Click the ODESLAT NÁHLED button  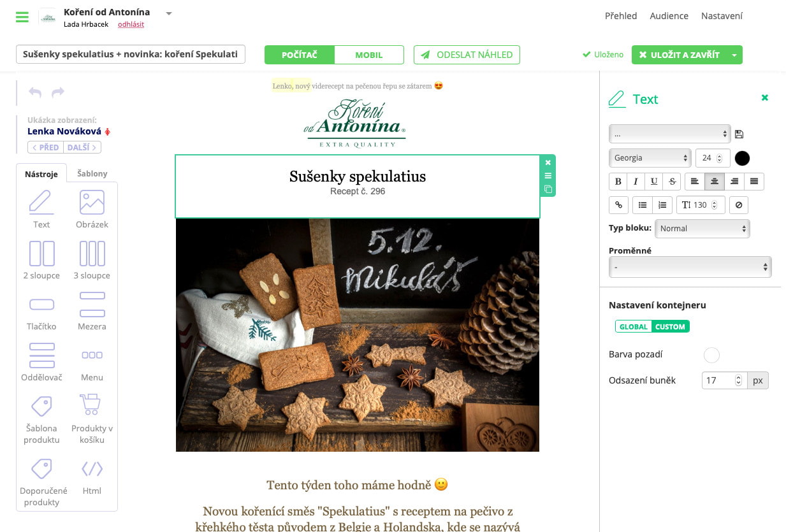pyautogui.click(x=467, y=55)
